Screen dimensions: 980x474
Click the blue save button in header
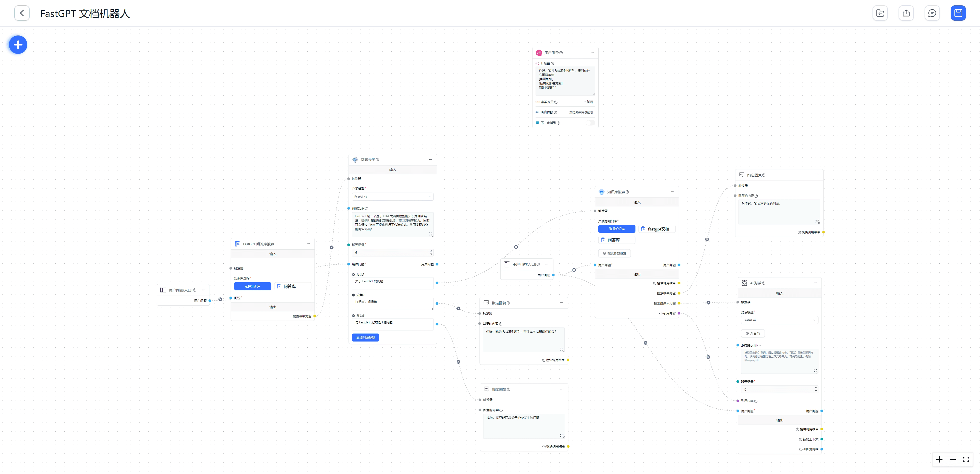click(x=958, y=13)
